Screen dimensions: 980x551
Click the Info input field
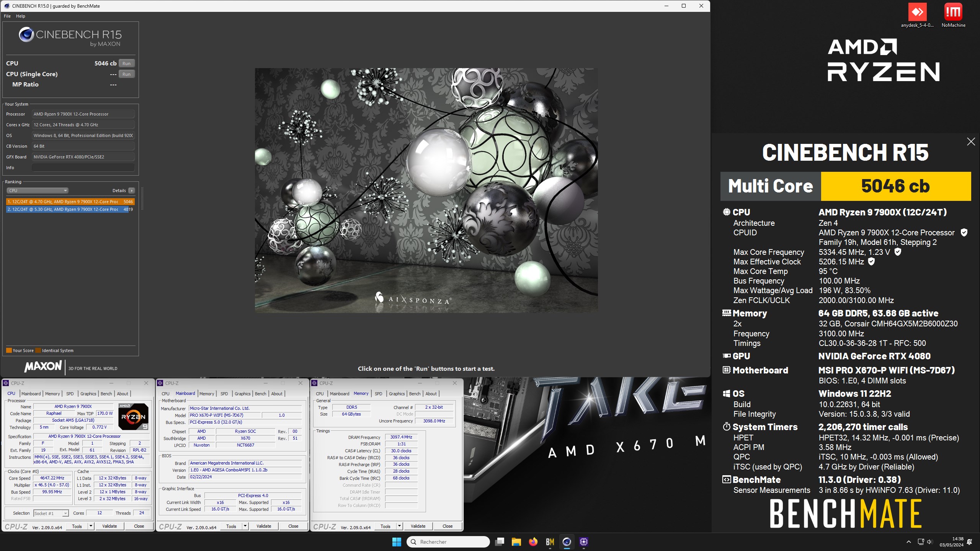[83, 168]
